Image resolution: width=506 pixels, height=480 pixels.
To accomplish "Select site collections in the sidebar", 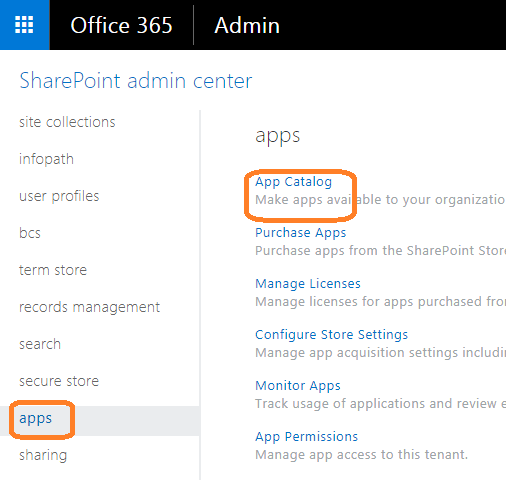I will [67, 122].
